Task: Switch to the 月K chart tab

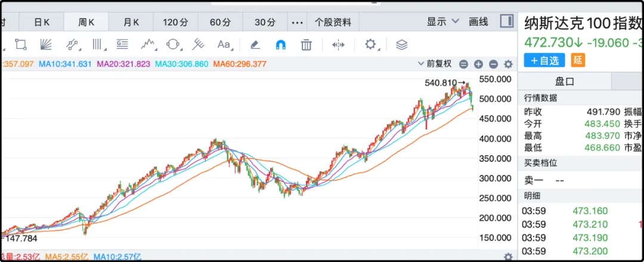Action: pyautogui.click(x=131, y=22)
